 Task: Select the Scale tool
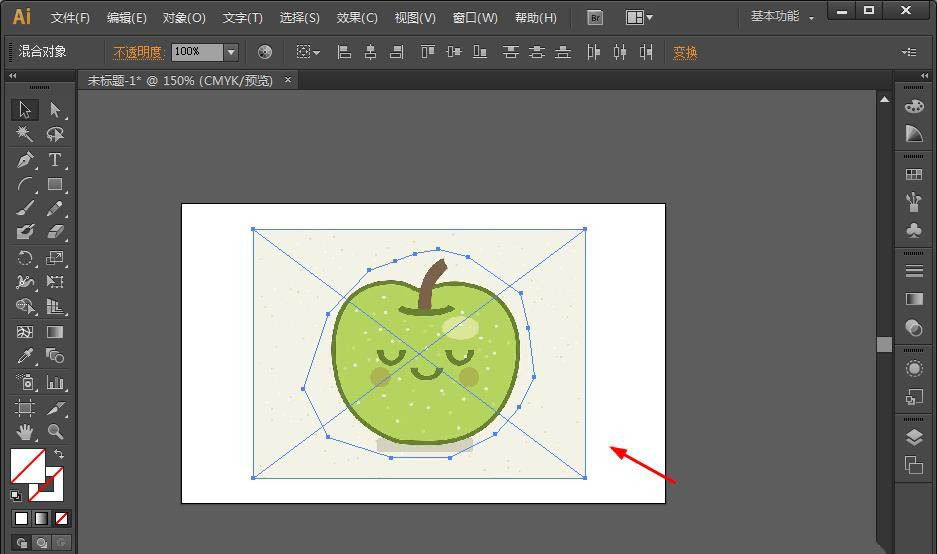(x=55, y=258)
